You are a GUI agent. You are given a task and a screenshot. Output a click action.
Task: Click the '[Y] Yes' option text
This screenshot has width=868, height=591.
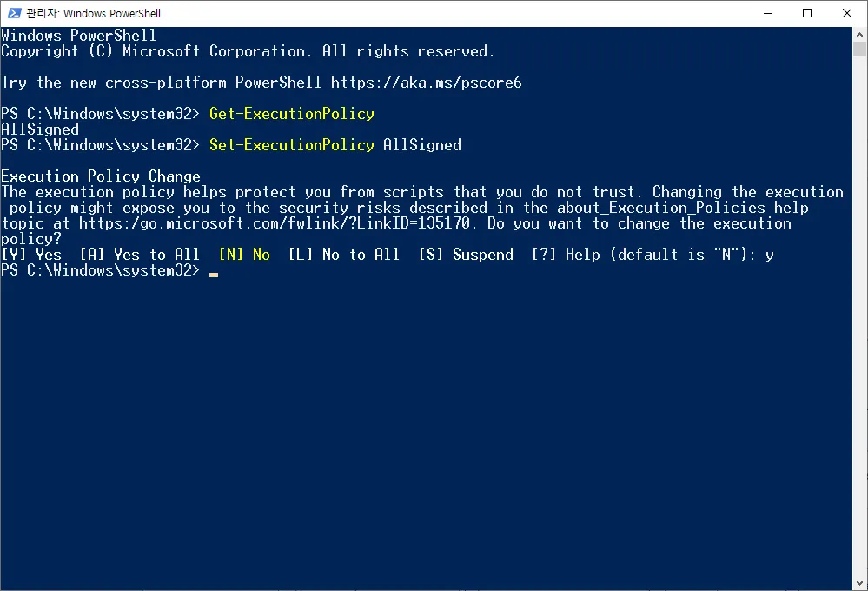tap(31, 255)
